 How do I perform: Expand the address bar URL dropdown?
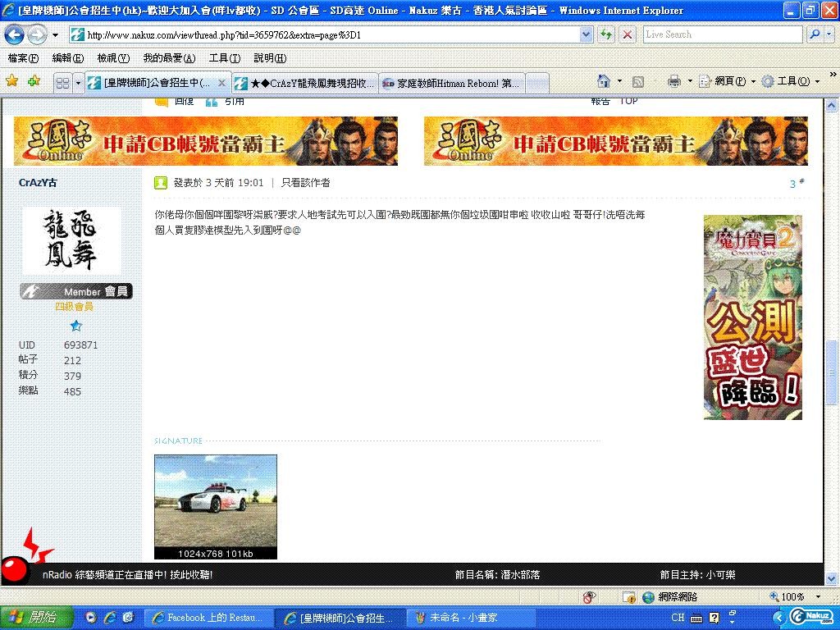586,34
